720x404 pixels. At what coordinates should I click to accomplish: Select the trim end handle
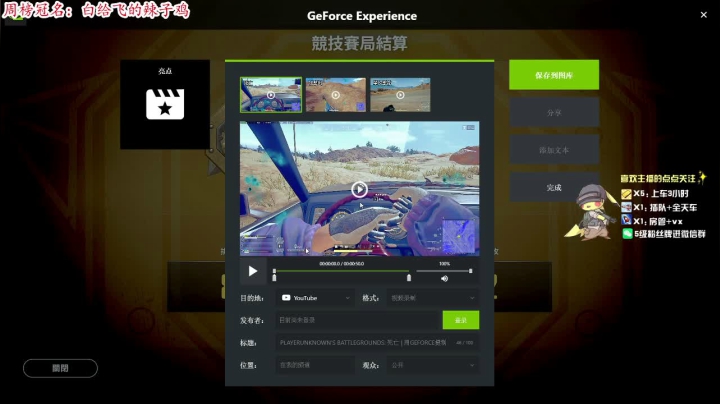[409, 277]
